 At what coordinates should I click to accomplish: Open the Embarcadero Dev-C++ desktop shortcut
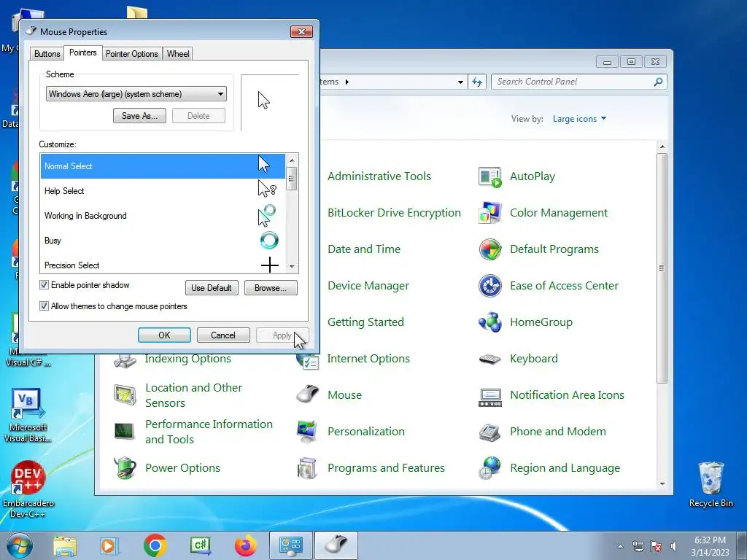click(28, 489)
